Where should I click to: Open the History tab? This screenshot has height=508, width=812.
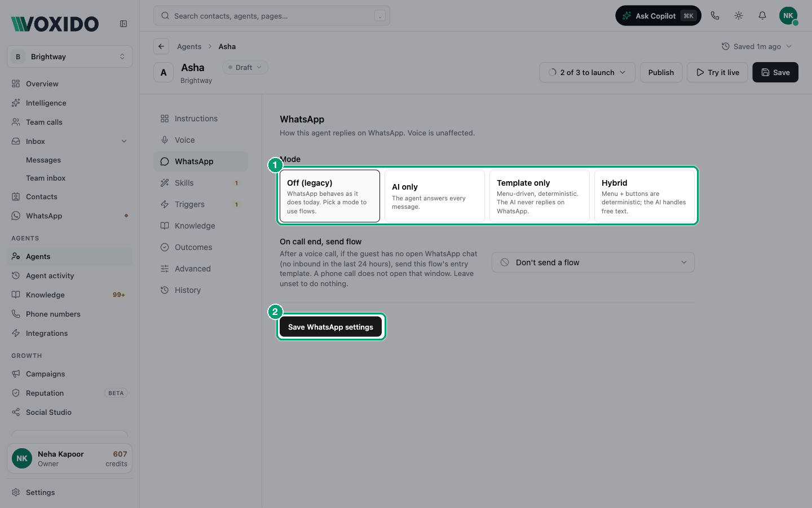pos(201,290)
